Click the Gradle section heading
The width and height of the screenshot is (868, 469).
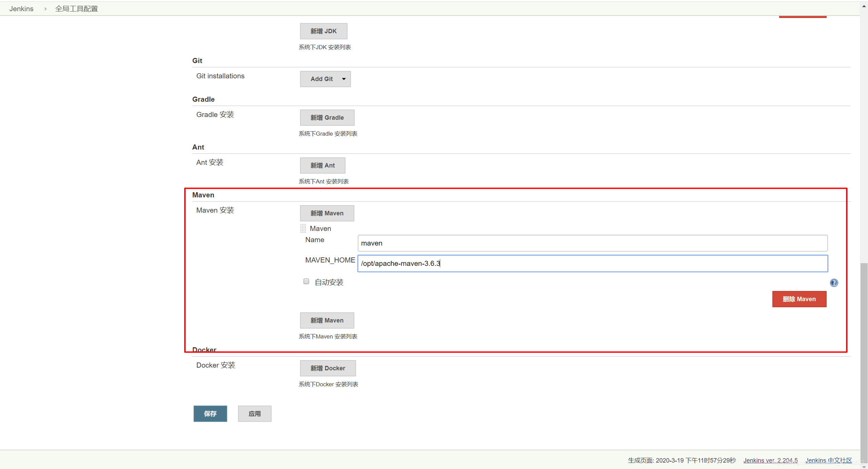203,99
